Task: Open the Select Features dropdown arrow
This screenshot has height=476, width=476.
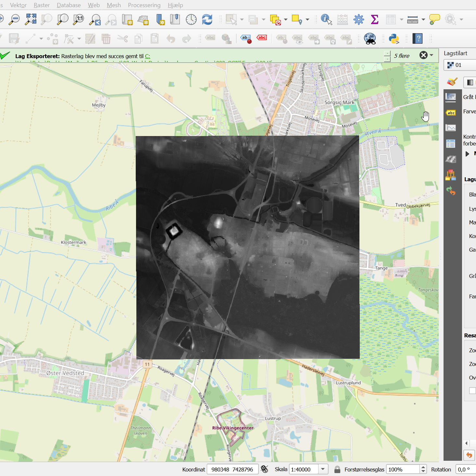Action: tap(242, 19)
